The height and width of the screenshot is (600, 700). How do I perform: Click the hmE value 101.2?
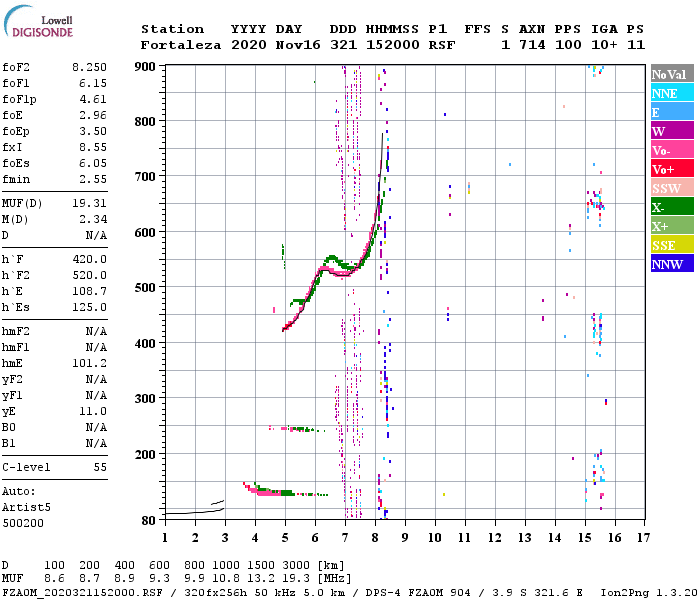(89, 363)
